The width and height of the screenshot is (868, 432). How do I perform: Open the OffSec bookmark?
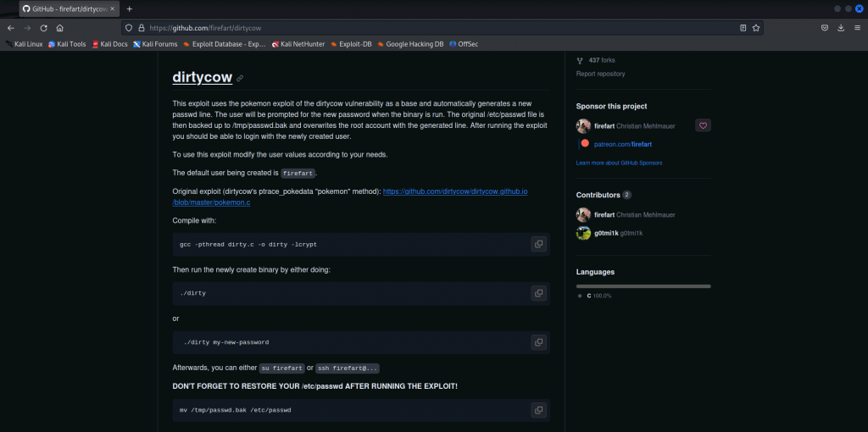click(x=464, y=44)
